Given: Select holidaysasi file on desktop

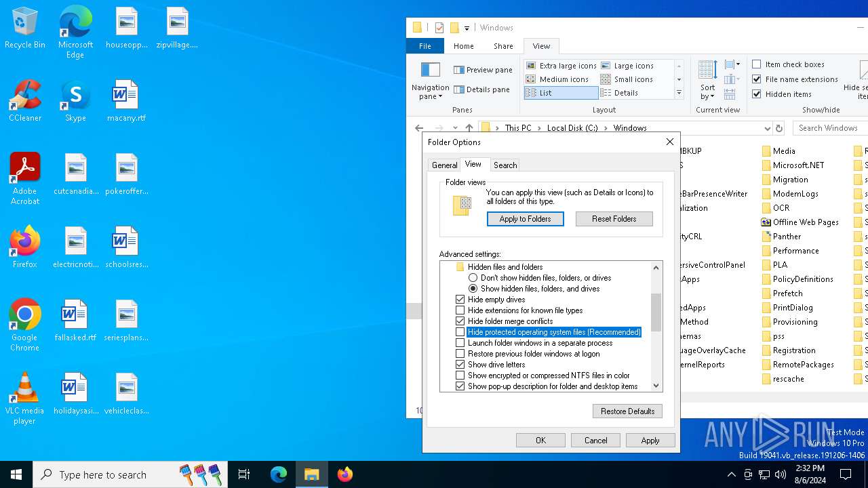Looking at the screenshot, I should point(75,393).
